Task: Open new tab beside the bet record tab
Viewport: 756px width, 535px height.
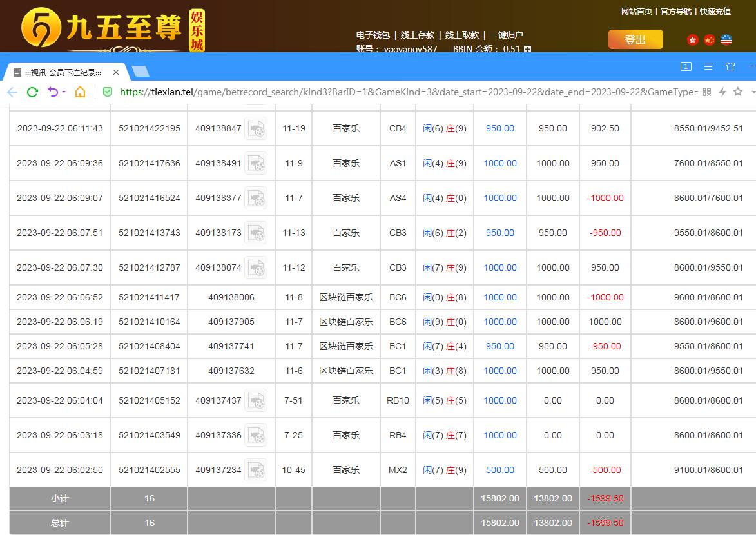Action: [x=140, y=71]
